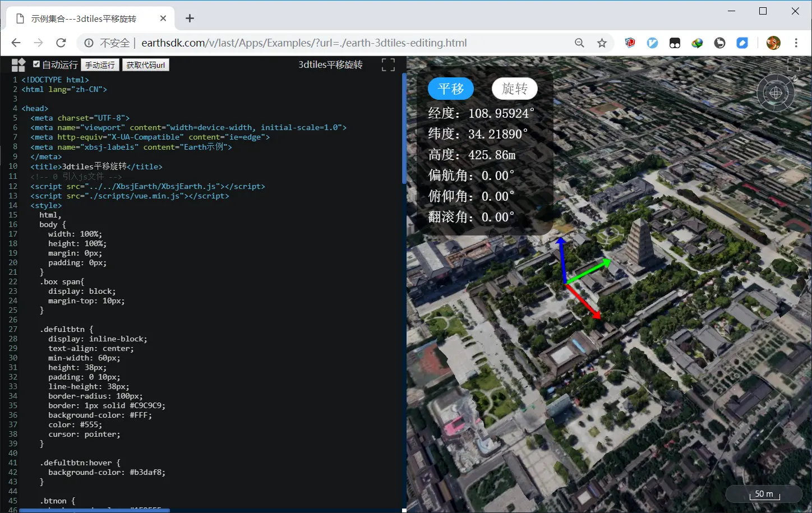Image resolution: width=812 pixels, height=513 pixels.
Task: Click the 高度: 425.86m value
Action: coord(472,155)
